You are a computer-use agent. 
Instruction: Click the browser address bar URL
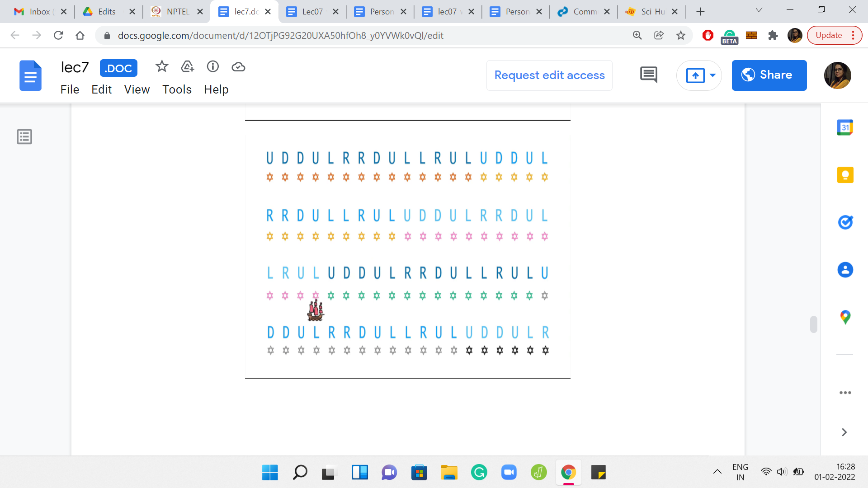coord(280,35)
